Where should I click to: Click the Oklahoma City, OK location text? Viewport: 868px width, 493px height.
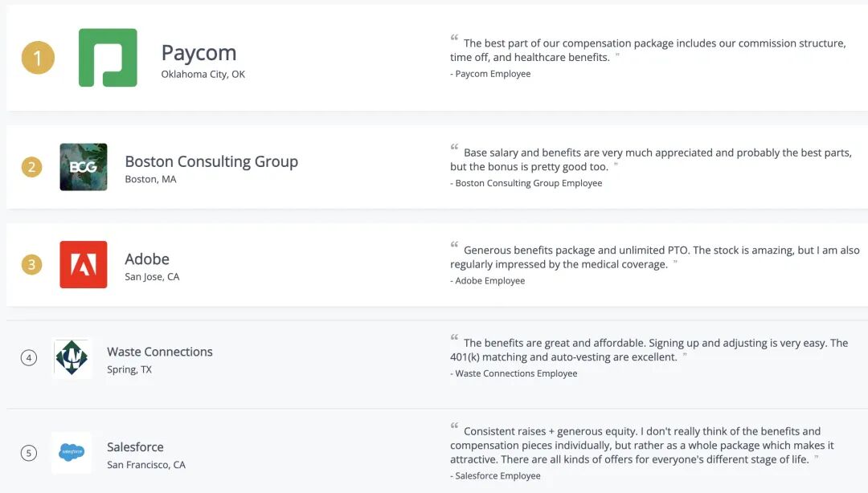(203, 75)
